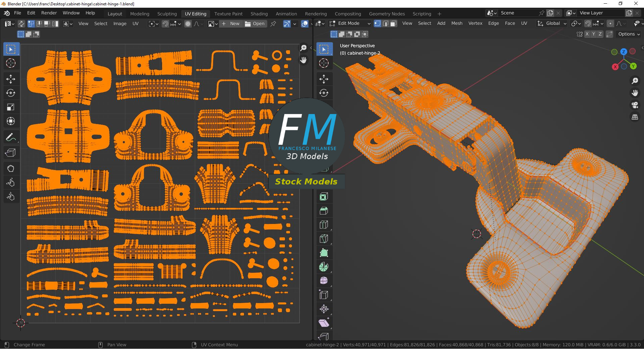Viewport: 644px width, 349px height.
Task: Switch to mesh edge select mode
Action: click(x=386, y=23)
